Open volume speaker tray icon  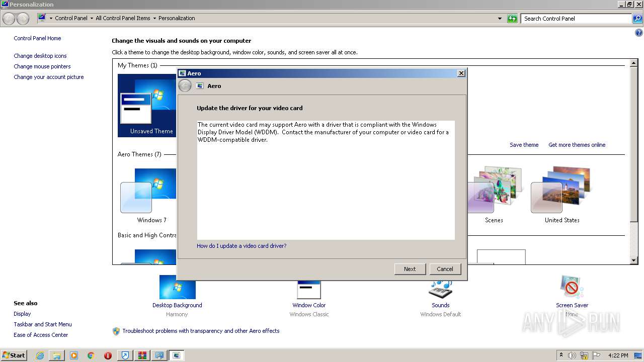point(572,355)
